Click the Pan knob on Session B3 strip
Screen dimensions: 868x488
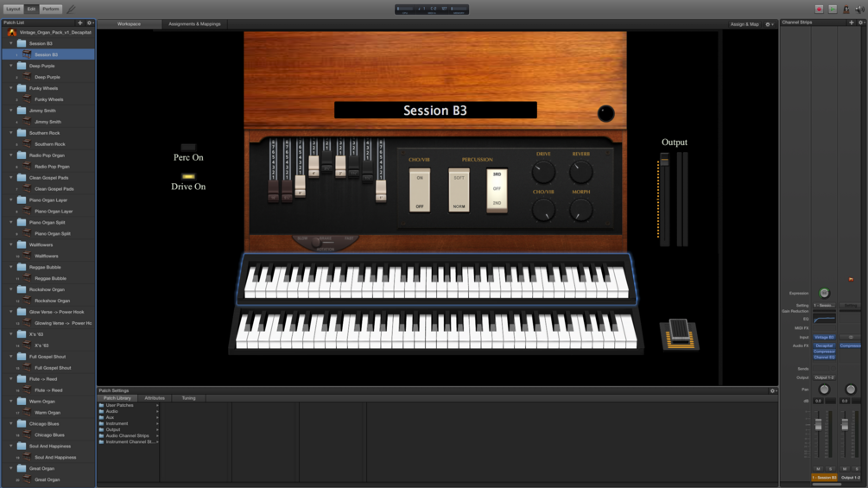click(x=824, y=390)
